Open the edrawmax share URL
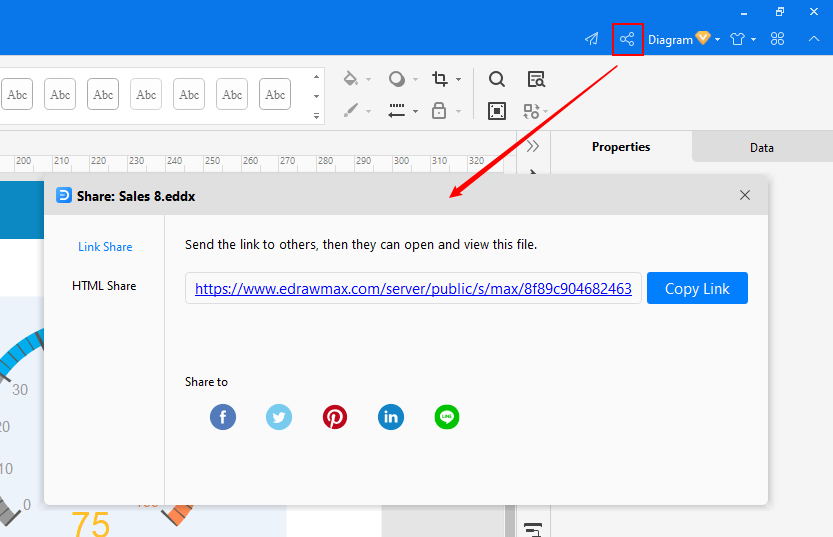This screenshot has height=537, width=833. (x=413, y=288)
